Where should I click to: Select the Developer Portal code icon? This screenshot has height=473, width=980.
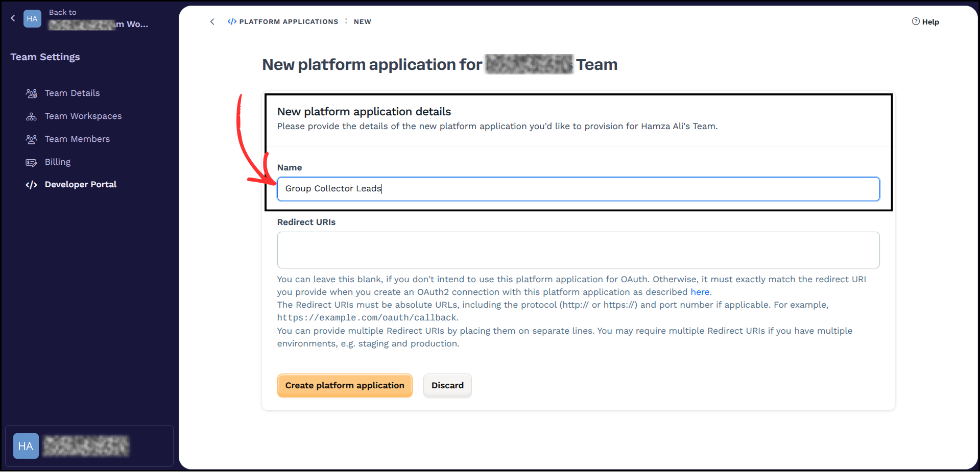point(31,185)
